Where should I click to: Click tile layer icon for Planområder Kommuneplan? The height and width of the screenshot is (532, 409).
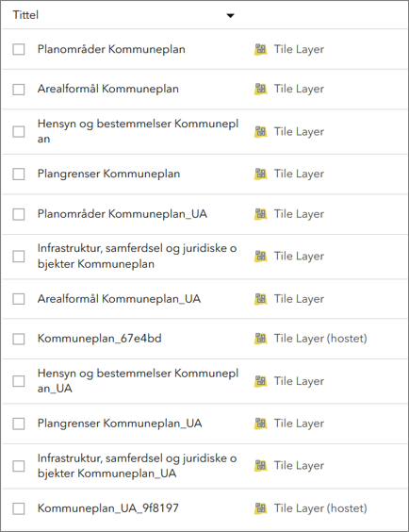(261, 50)
